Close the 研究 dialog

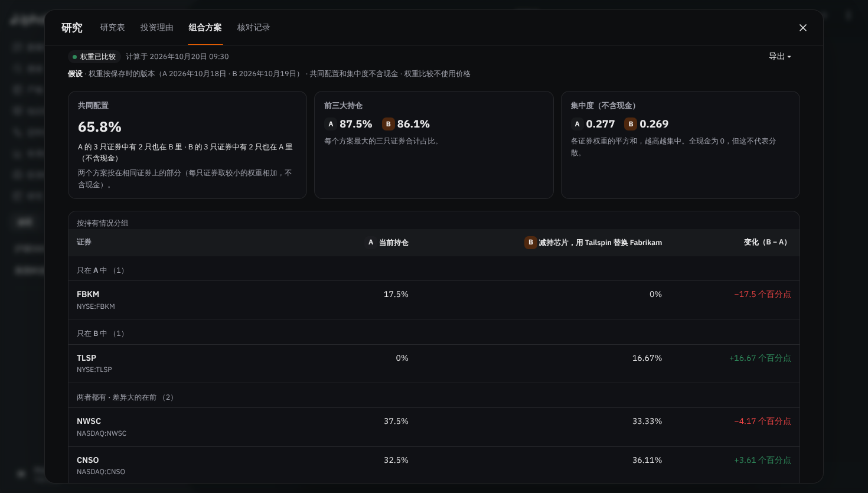tap(802, 28)
